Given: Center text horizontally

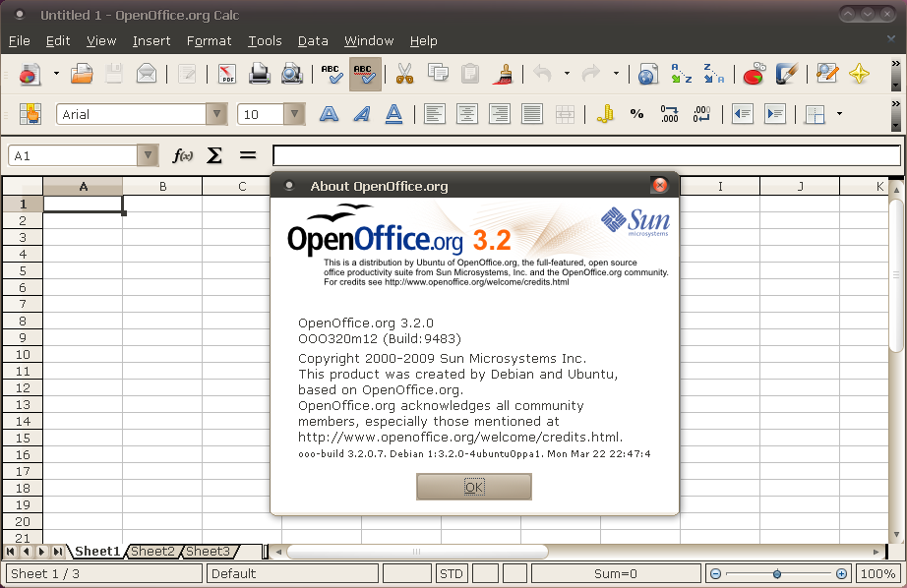Looking at the screenshot, I should point(467,114).
